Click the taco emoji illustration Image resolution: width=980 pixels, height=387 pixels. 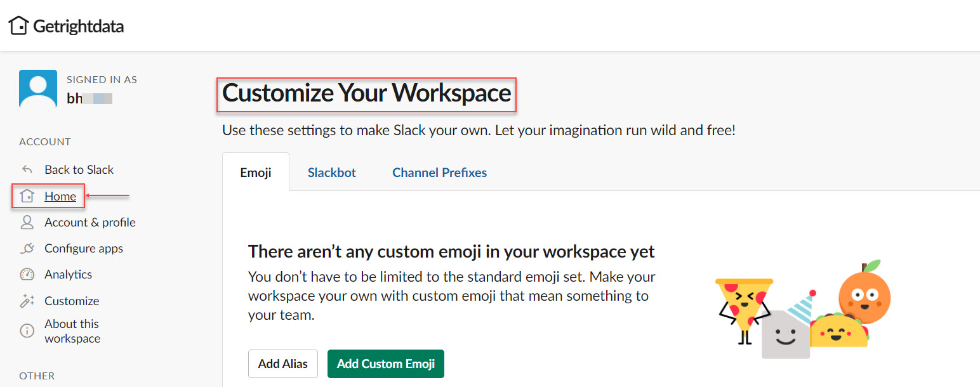839,331
